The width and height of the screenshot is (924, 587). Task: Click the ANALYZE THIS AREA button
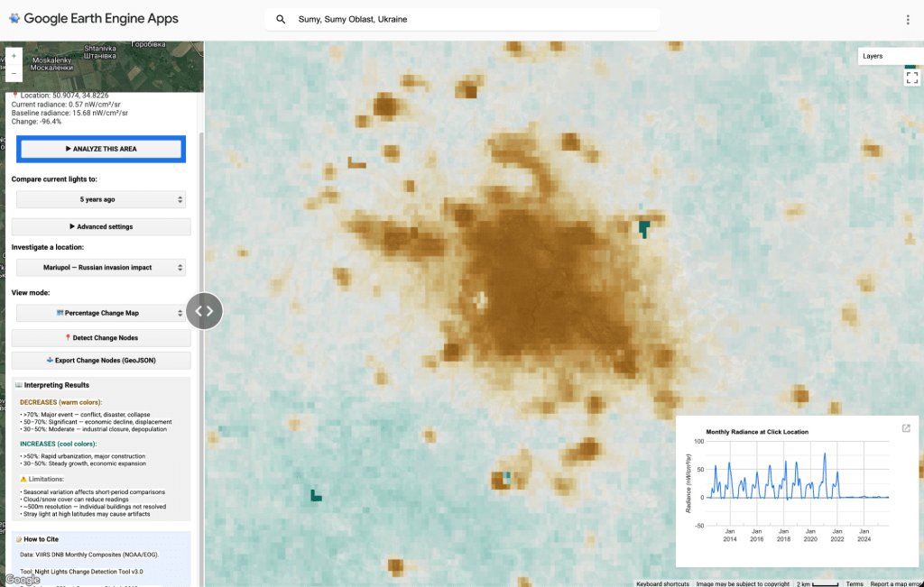pos(101,149)
